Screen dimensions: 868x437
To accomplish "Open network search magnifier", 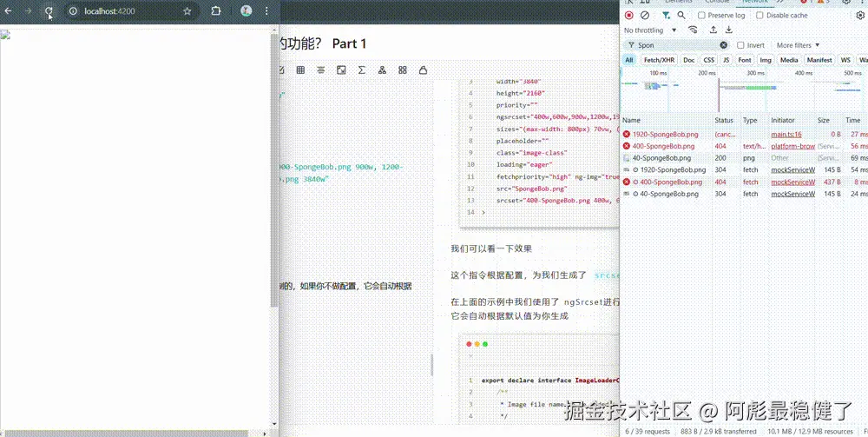I will tap(681, 16).
